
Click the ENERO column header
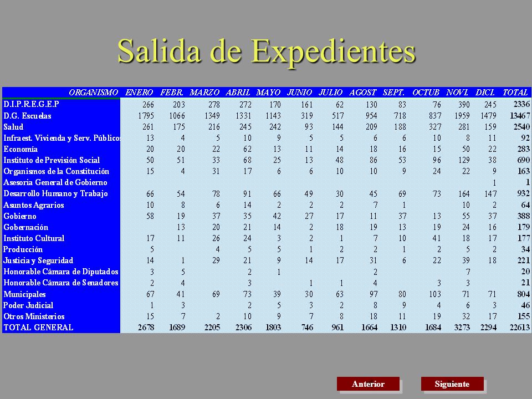point(139,93)
